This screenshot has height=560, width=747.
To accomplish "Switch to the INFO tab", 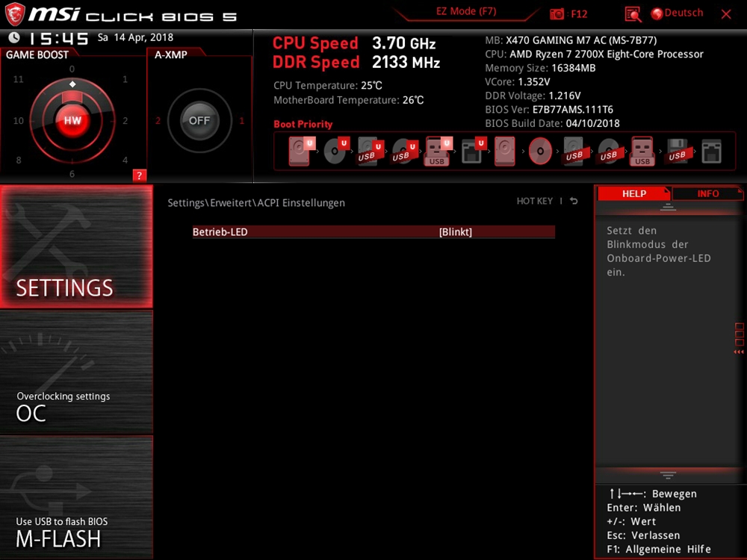I will coord(708,193).
